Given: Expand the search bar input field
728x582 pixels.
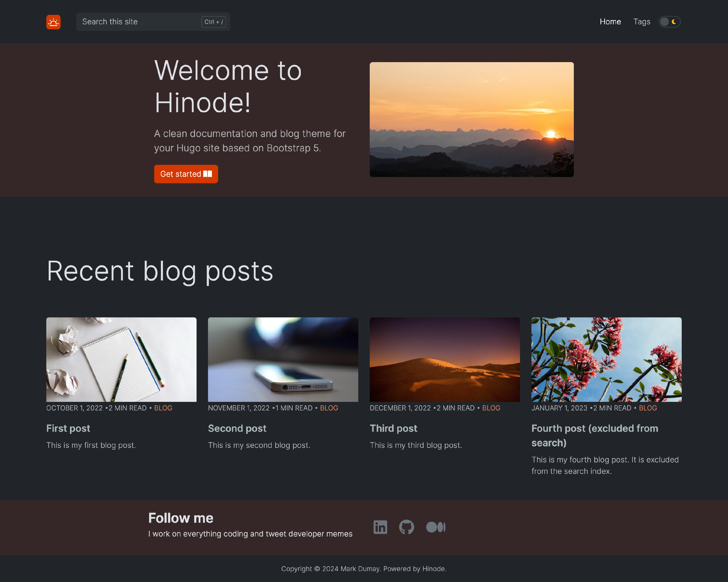Looking at the screenshot, I should (x=151, y=21).
